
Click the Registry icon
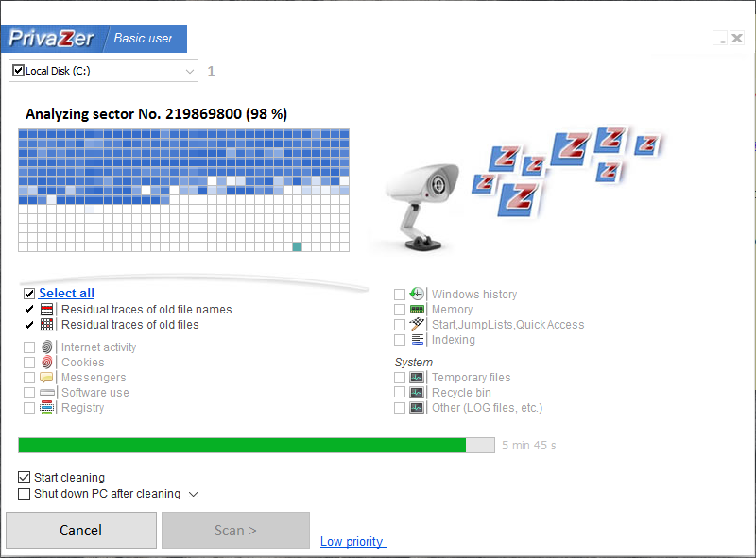pos(46,408)
